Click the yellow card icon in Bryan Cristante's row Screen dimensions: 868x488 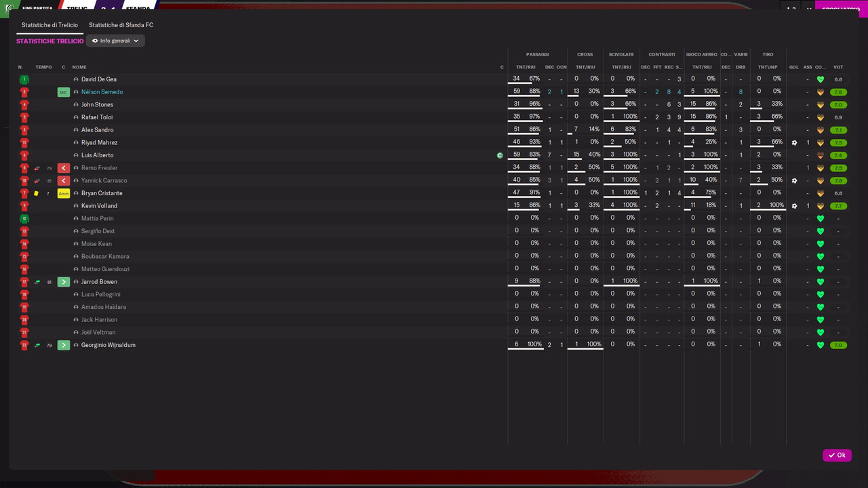coord(37,194)
